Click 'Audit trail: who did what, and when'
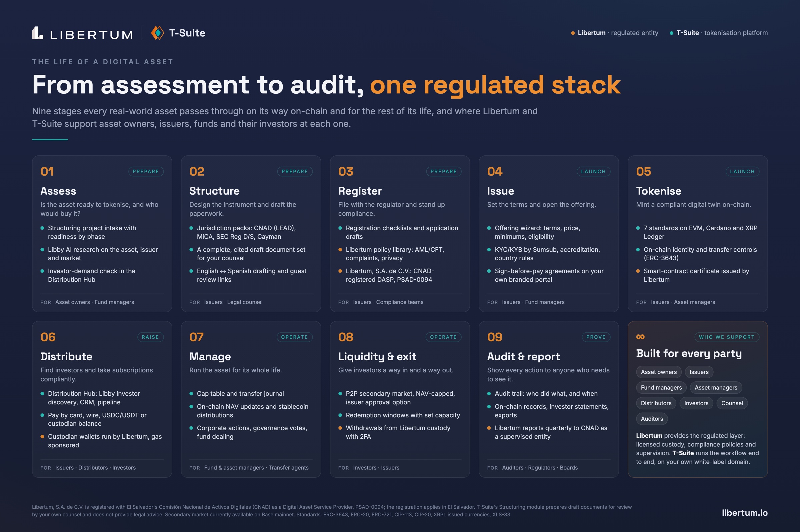 point(546,394)
